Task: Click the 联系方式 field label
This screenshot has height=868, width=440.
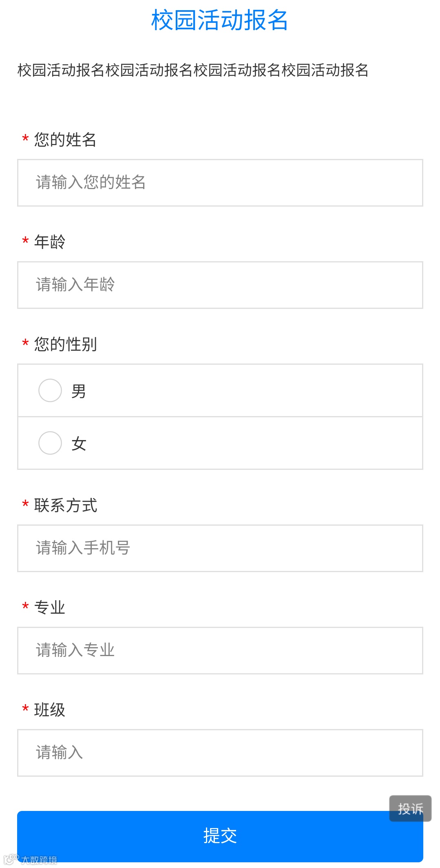Action: pos(65,506)
